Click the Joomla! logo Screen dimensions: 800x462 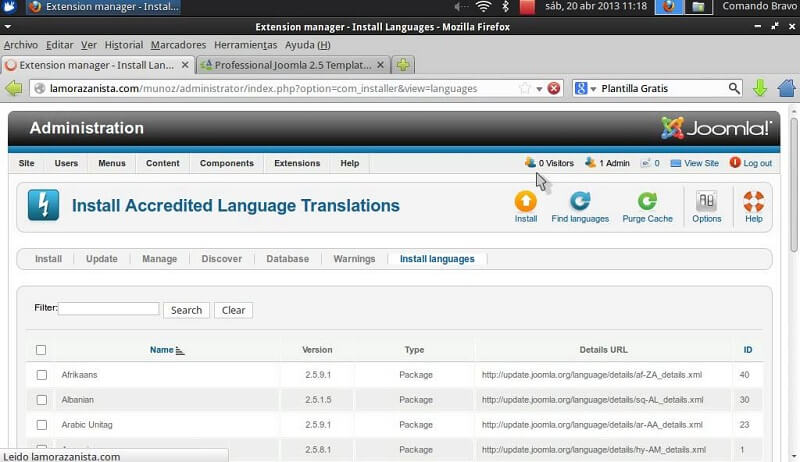(x=716, y=127)
